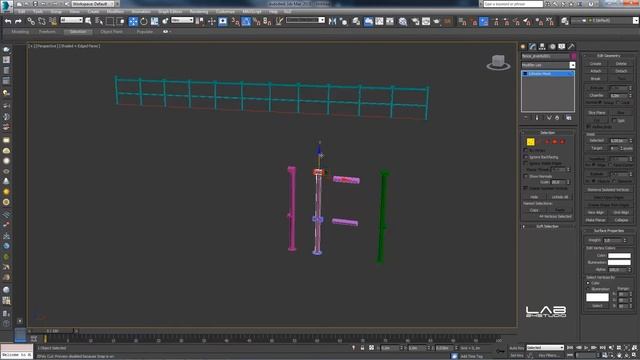Enable the By Vertex checkbox
The image size is (640, 360).
(x=526, y=150)
